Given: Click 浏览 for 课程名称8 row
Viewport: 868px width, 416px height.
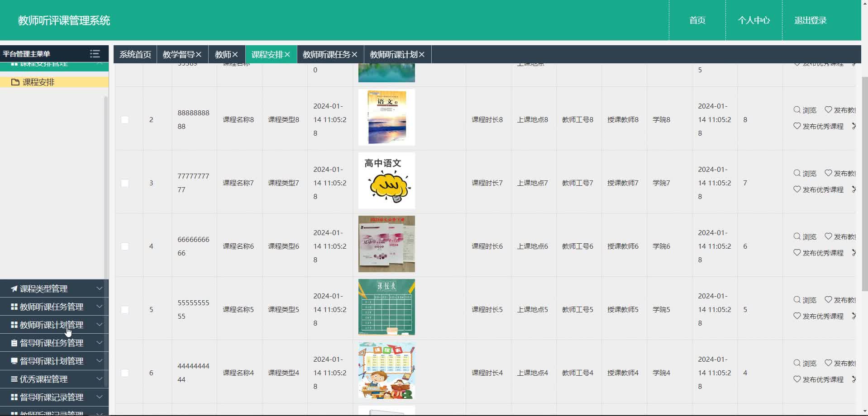Looking at the screenshot, I should point(805,110).
